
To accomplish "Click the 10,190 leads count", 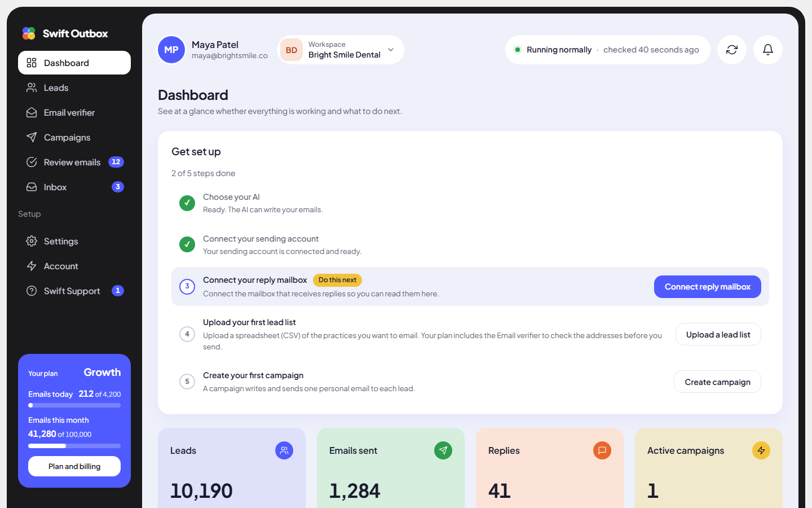I will click(201, 491).
